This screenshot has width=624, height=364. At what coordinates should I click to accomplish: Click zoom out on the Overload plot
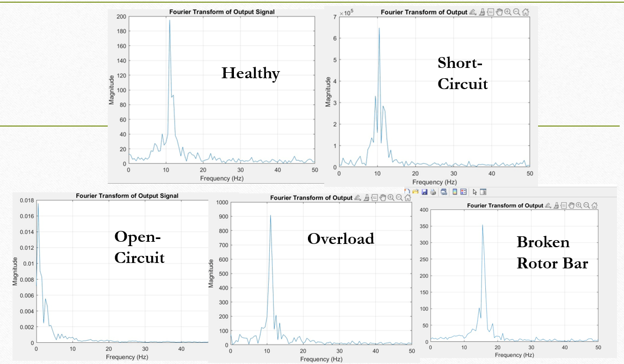tap(399, 198)
